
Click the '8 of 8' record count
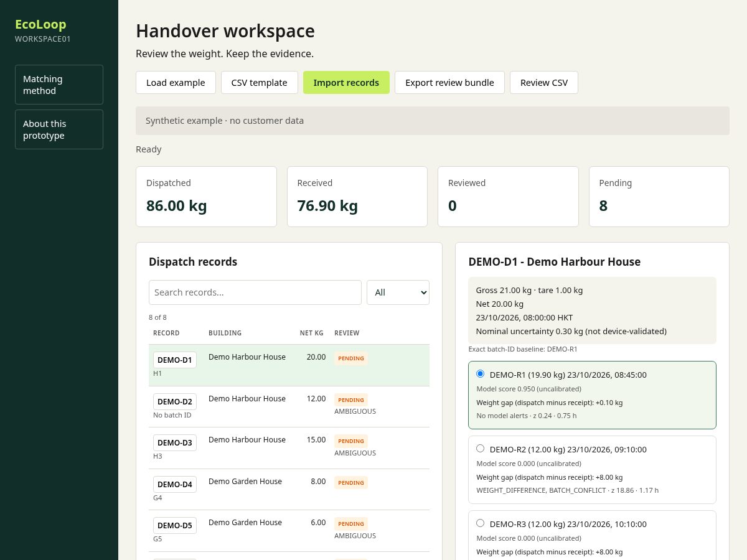(157, 317)
